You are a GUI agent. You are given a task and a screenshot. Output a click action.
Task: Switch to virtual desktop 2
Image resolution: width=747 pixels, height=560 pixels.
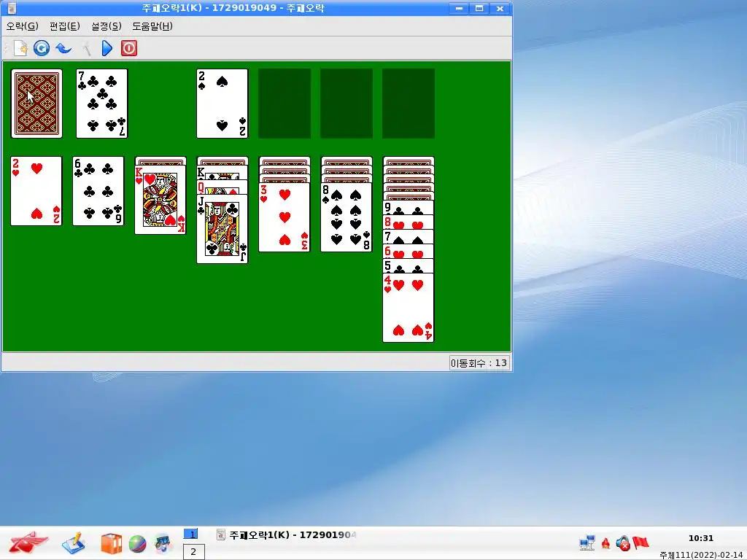(x=193, y=552)
